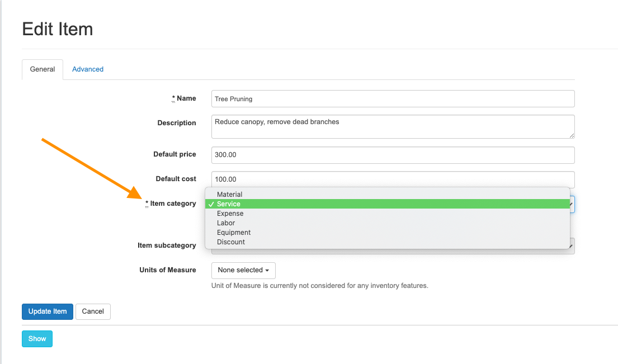Choose Material from the category list

tap(230, 195)
